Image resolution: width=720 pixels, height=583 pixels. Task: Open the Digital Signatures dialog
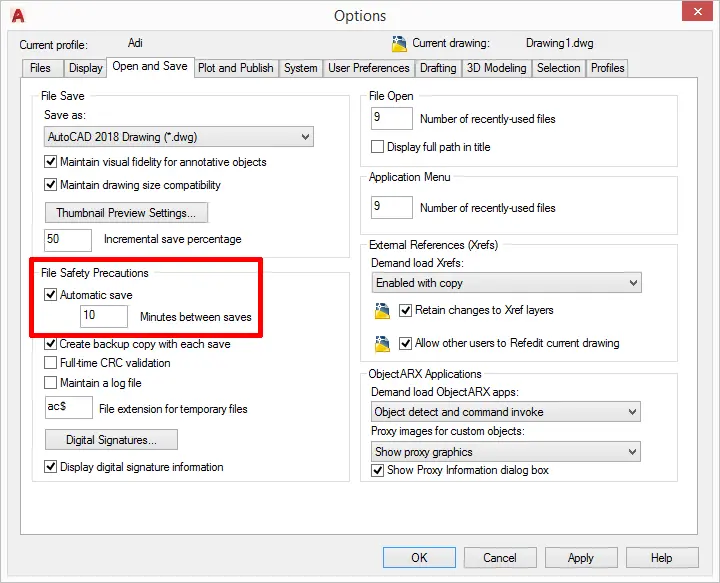point(111,440)
